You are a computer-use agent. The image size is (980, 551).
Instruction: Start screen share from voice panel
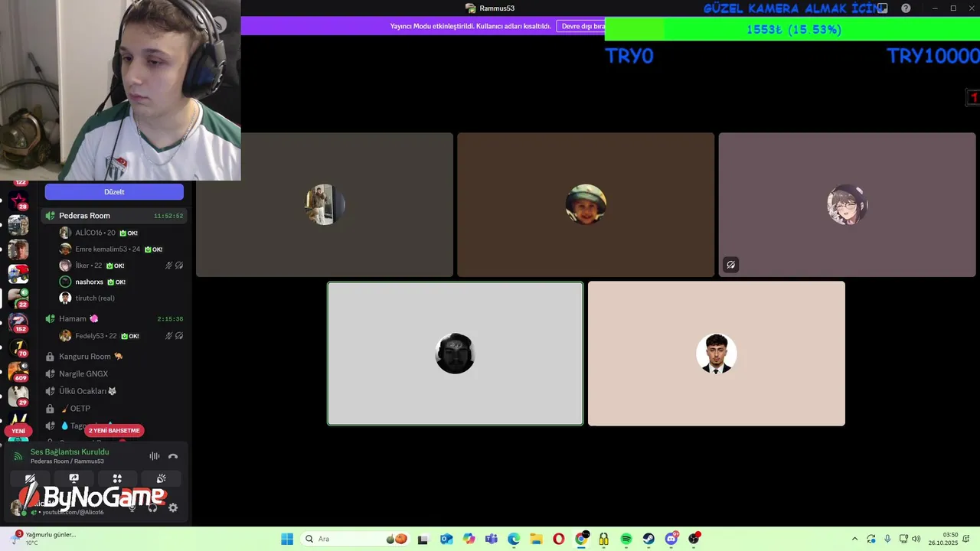[x=73, y=479]
